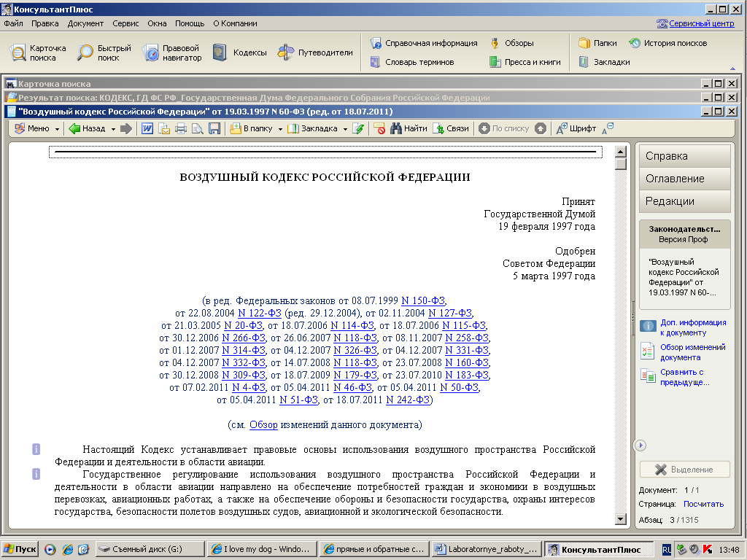The height and width of the screenshot is (560, 747).
Task: Launch Правовой навигатор
Action: pyautogui.click(x=172, y=52)
